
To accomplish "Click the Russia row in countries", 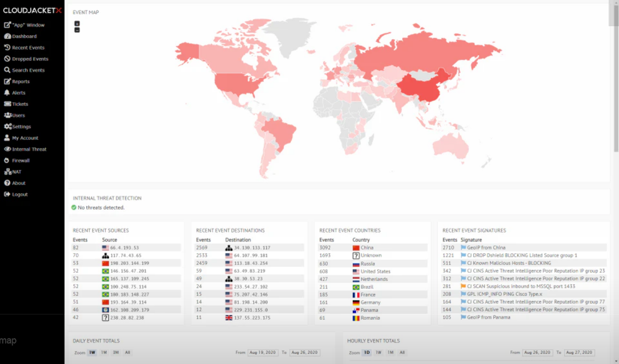I will [372, 264].
